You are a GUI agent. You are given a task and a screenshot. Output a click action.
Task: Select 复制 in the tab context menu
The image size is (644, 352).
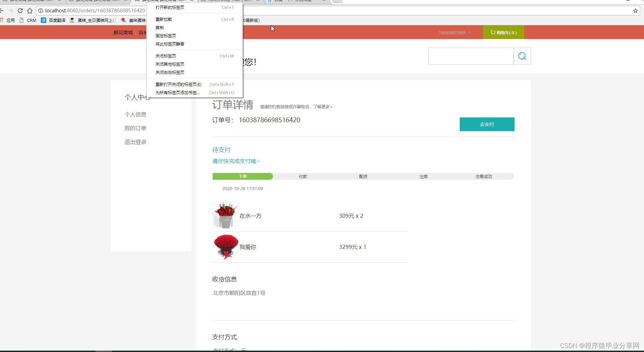(195, 27)
